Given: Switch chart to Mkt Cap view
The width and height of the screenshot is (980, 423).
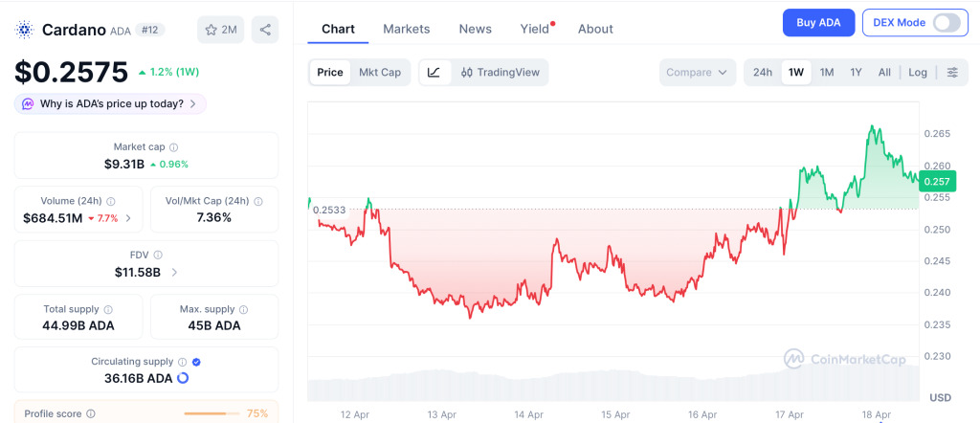Looking at the screenshot, I should point(380,72).
